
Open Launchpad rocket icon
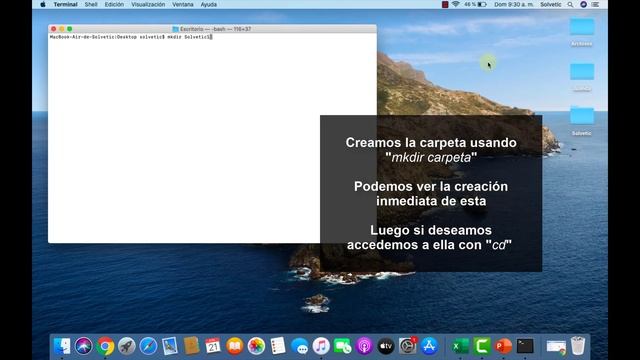point(127,346)
